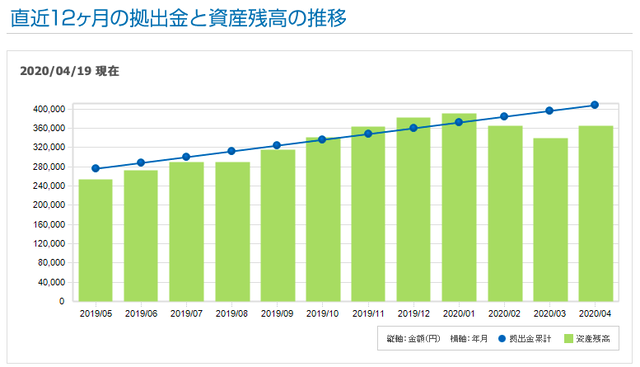Viewport: 640px width, 367px height.
Task: Click the y-axis label 240,000
Action: point(49,186)
